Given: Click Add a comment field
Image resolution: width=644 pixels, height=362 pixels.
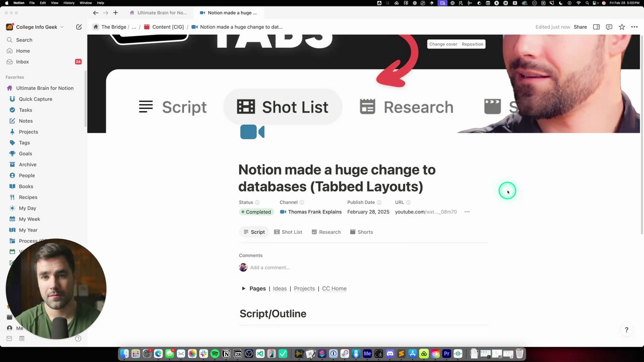Looking at the screenshot, I should [x=270, y=267].
